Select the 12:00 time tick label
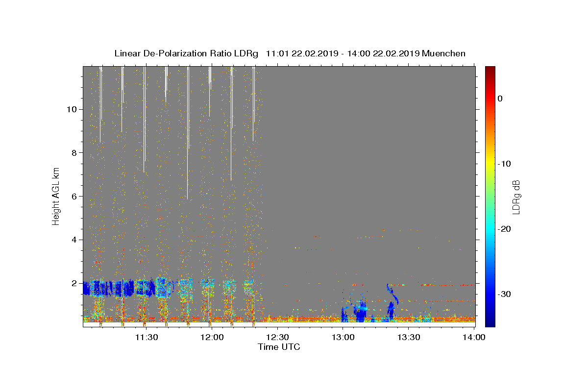Image resolution: width=588 pixels, height=392 pixels. pyautogui.click(x=212, y=337)
